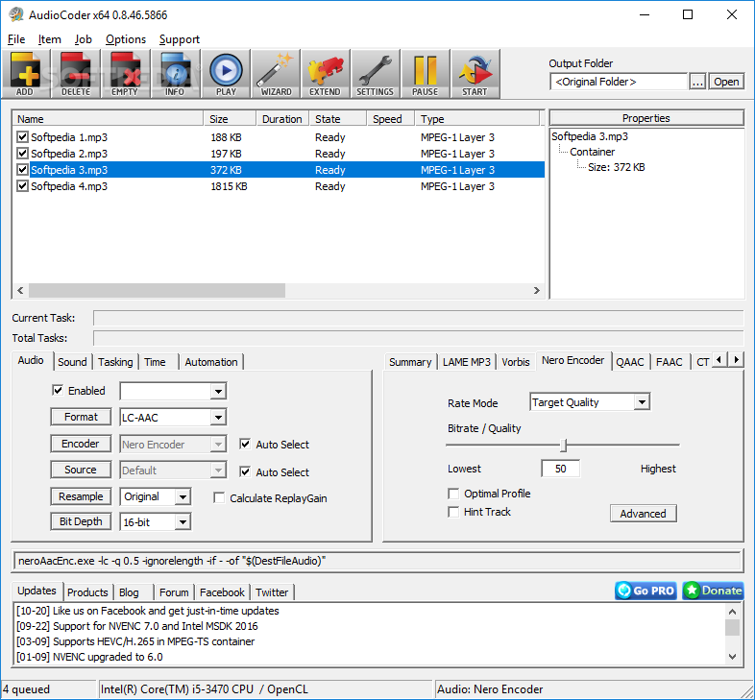The width and height of the screenshot is (755, 700).
Task: Enable Hint Track checkbox
Action: [x=453, y=512]
